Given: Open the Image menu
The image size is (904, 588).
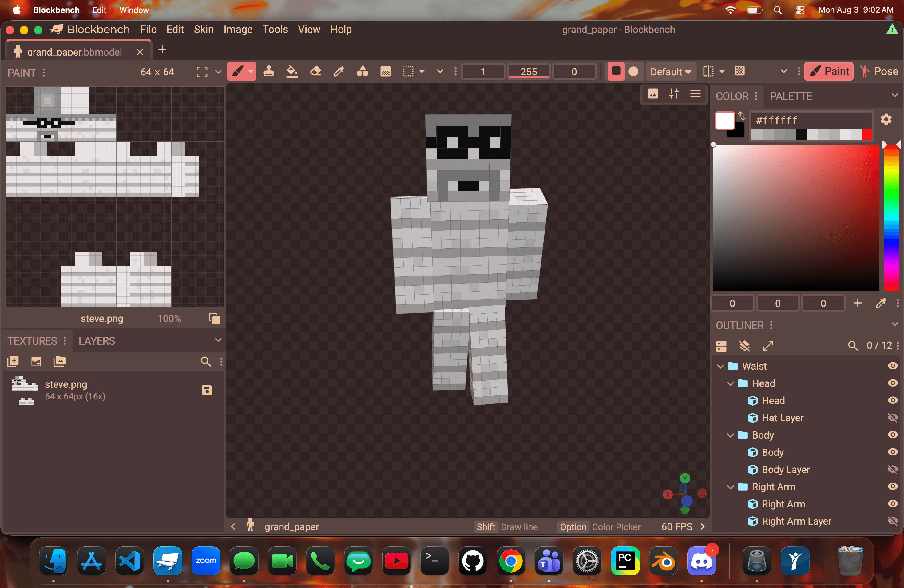Looking at the screenshot, I should click(238, 29).
